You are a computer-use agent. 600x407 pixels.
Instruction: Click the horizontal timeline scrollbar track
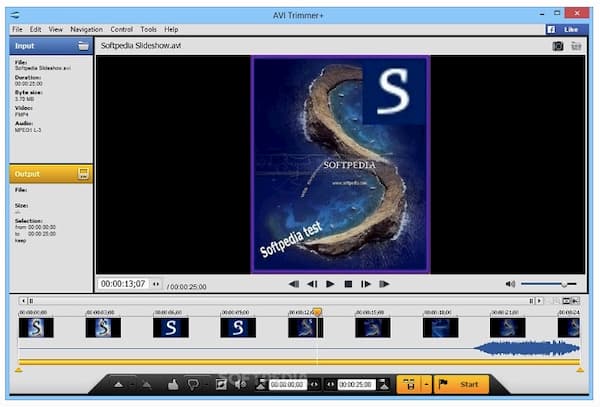[281, 301]
